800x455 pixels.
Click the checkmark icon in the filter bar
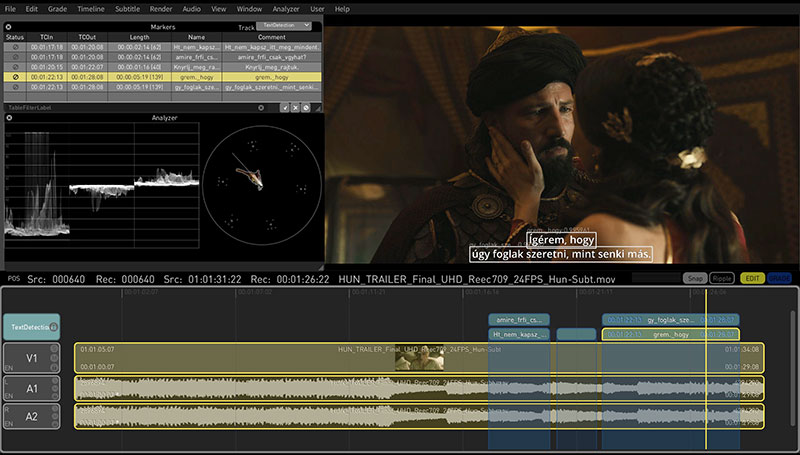click(x=285, y=108)
